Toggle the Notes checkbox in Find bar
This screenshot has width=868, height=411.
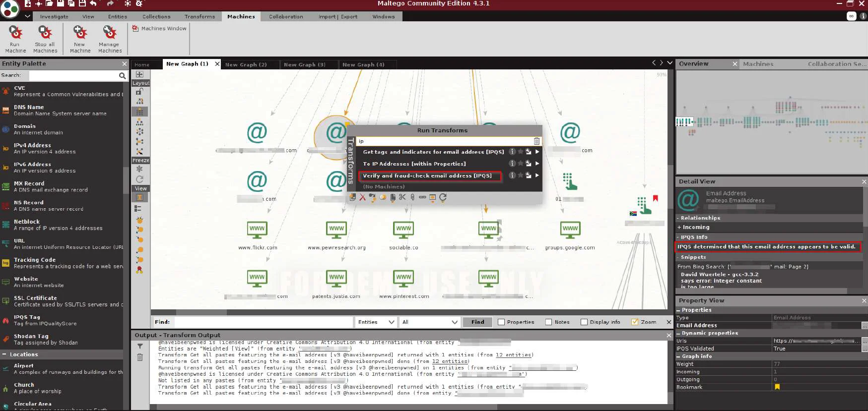pyautogui.click(x=548, y=322)
